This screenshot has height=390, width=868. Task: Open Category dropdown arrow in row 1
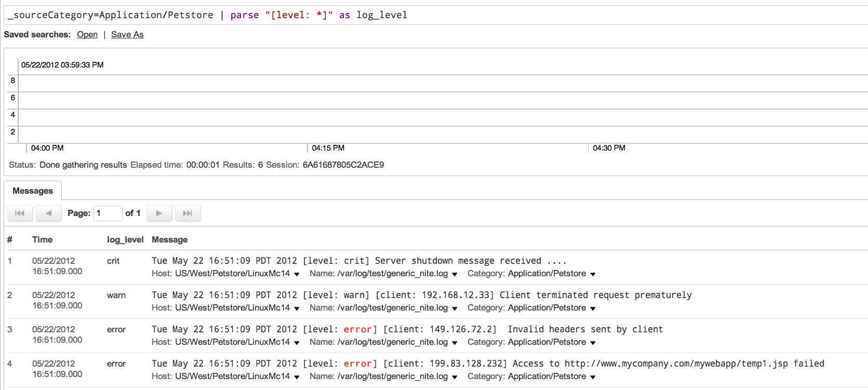(593, 274)
